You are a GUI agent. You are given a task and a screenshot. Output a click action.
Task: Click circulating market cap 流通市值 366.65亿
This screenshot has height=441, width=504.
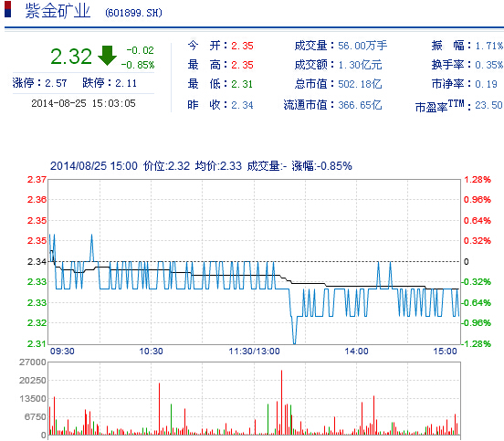(x=332, y=105)
